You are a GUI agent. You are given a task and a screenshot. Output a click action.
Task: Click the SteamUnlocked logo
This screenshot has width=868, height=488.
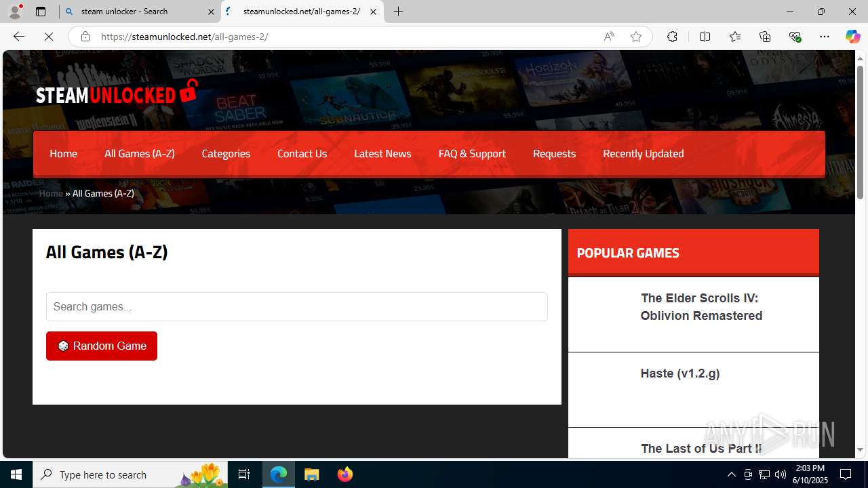117,93
